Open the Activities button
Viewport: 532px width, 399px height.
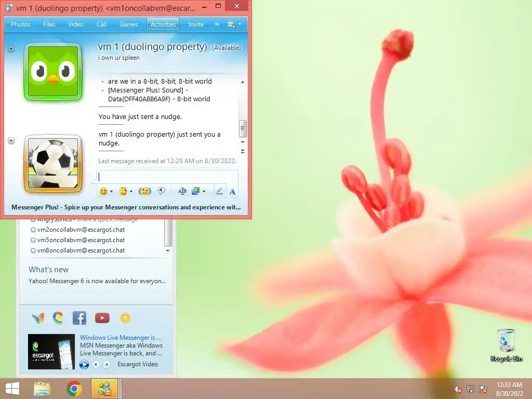tap(163, 24)
